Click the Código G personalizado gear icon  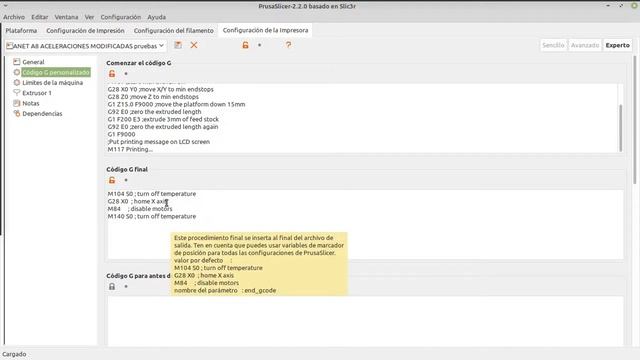coord(16,72)
